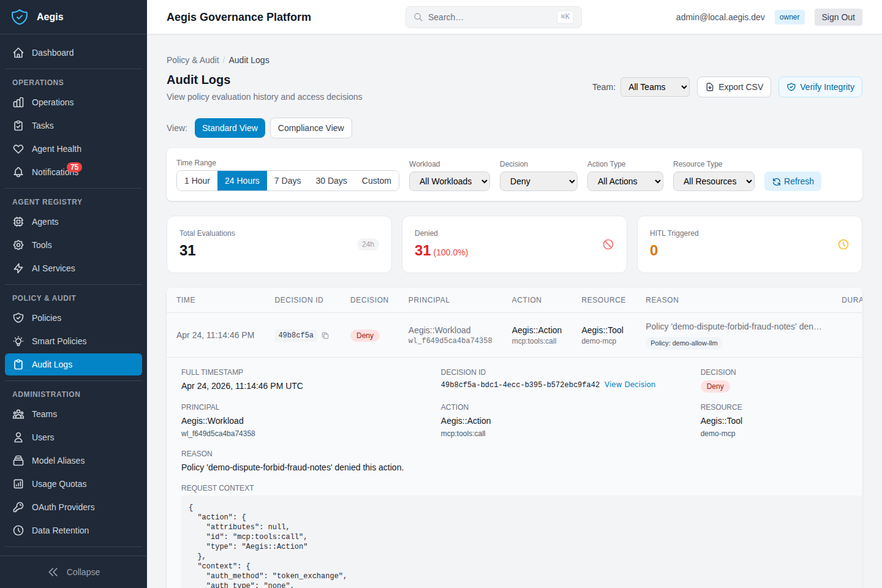
Task: Open the All Teams dropdown
Action: 655,87
